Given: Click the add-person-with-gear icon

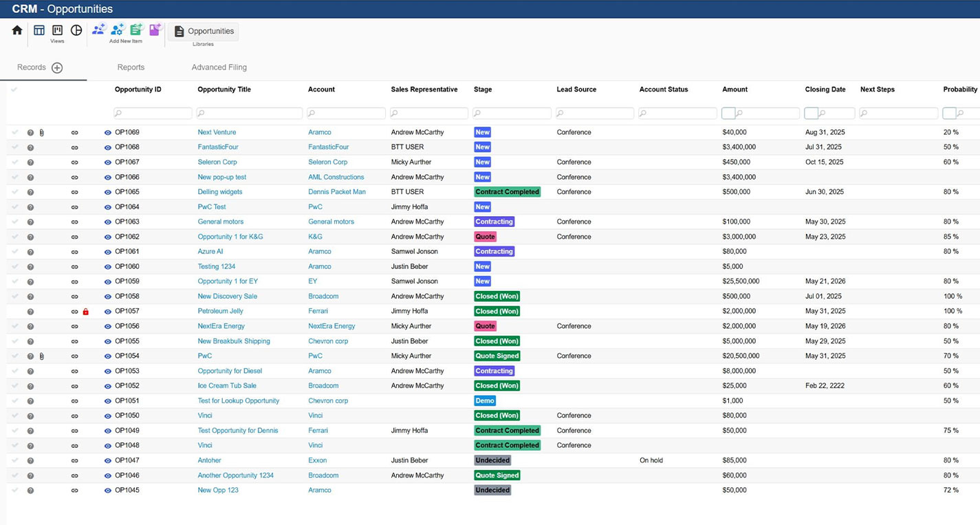Looking at the screenshot, I should click(117, 30).
